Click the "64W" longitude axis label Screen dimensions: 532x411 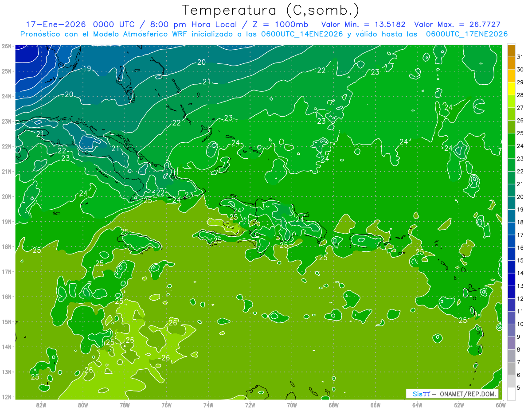coord(417,405)
